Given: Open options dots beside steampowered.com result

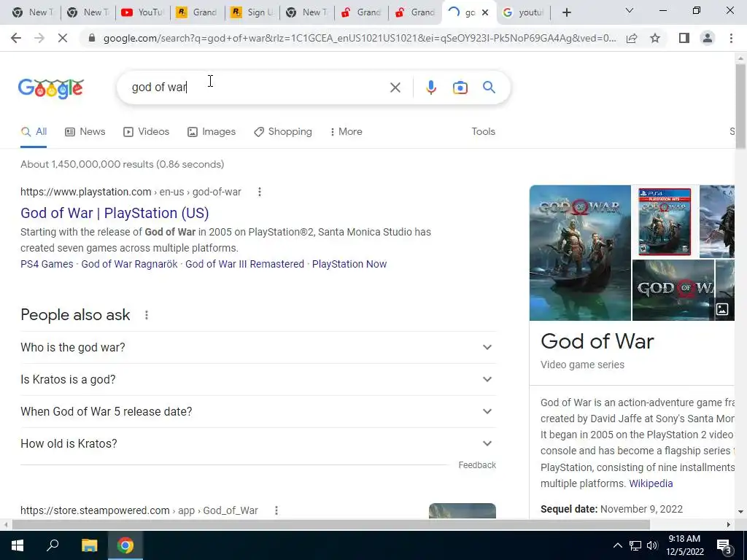Looking at the screenshot, I should tap(276, 510).
